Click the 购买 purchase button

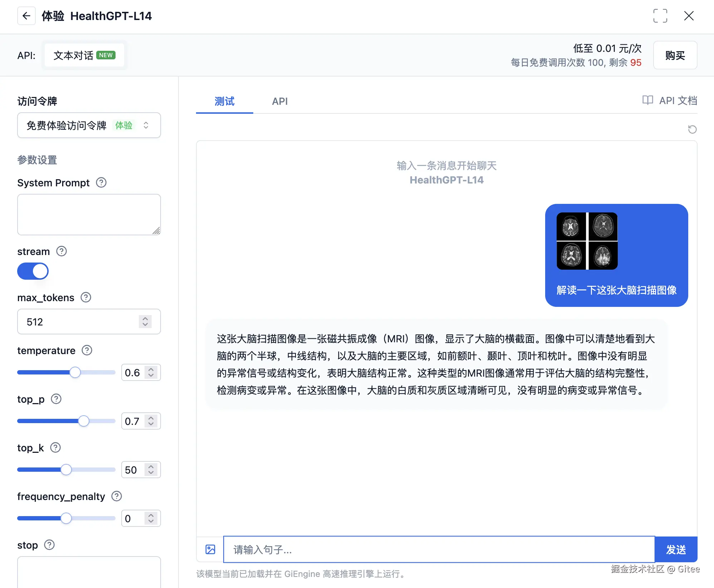click(x=675, y=55)
